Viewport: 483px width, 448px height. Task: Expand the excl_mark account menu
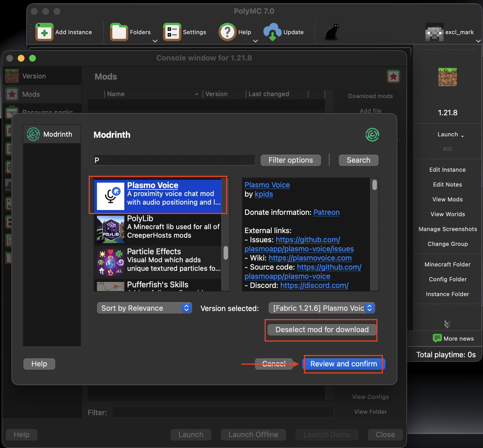point(478,41)
